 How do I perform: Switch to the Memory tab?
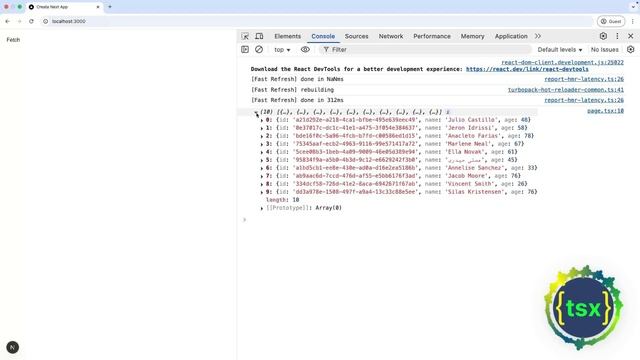click(x=472, y=36)
